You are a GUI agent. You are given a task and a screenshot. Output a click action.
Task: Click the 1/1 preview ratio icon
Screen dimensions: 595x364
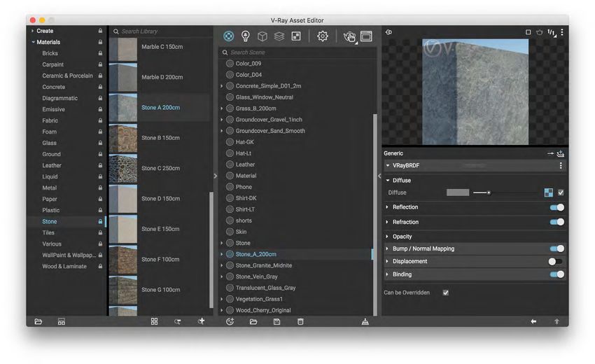[x=552, y=33]
